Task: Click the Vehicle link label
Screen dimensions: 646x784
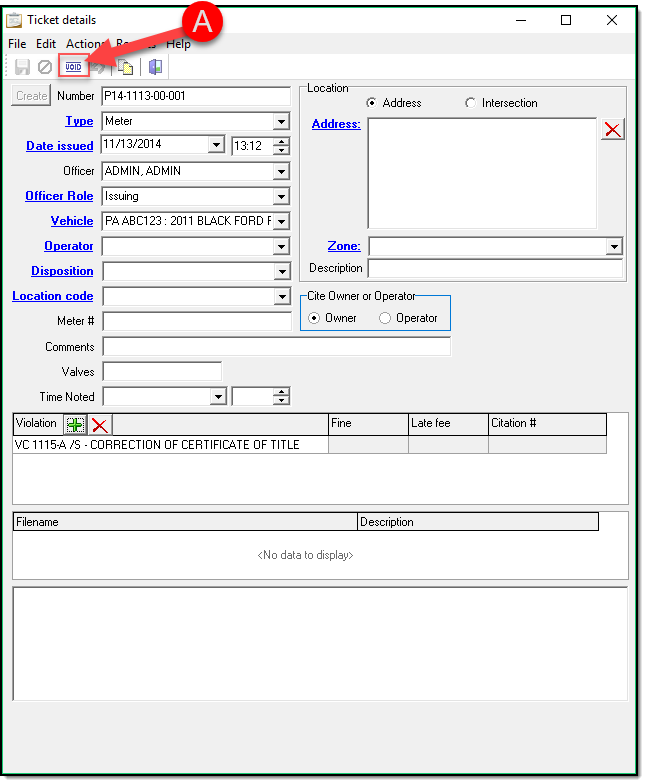Action: pos(72,221)
